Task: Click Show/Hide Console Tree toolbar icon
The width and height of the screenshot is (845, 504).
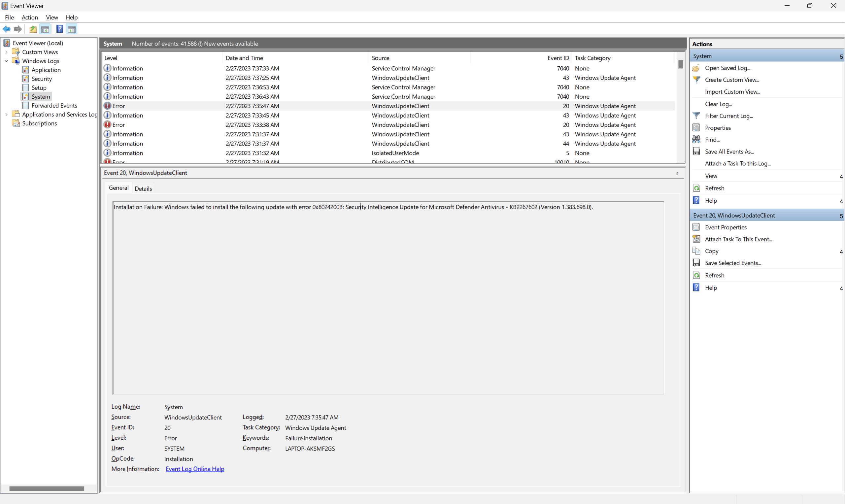Action: tap(45, 29)
